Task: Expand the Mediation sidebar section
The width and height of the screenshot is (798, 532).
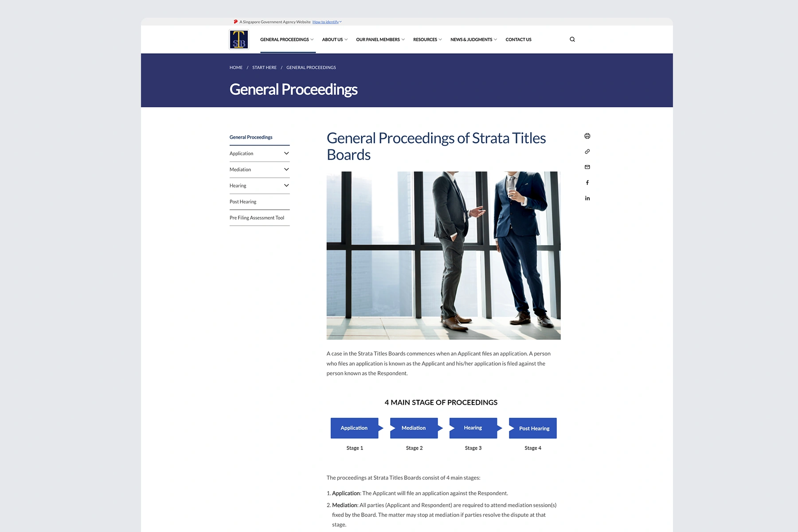Action: (286, 169)
